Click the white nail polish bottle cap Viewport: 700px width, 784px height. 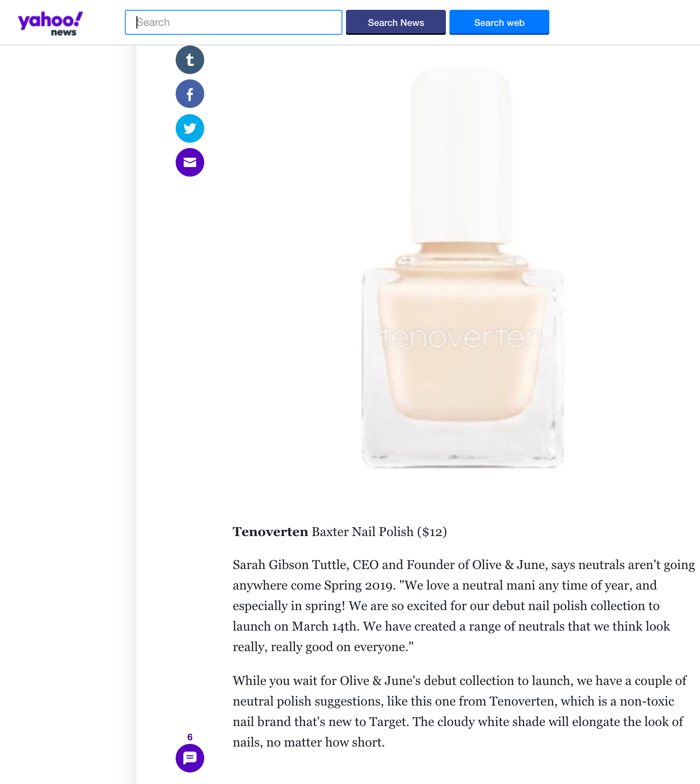[461, 155]
